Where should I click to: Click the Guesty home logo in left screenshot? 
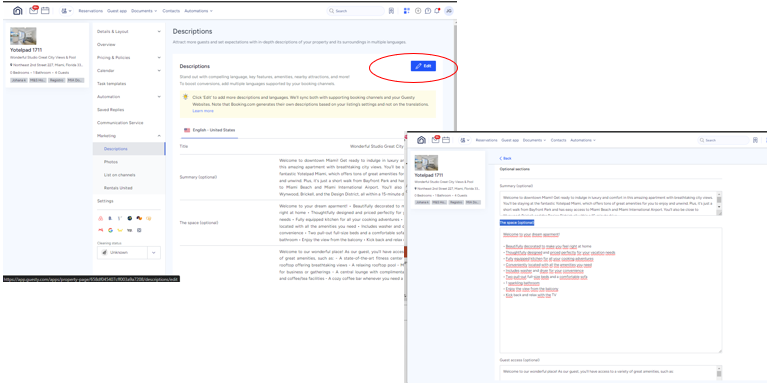pyautogui.click(x=18, y=11)
